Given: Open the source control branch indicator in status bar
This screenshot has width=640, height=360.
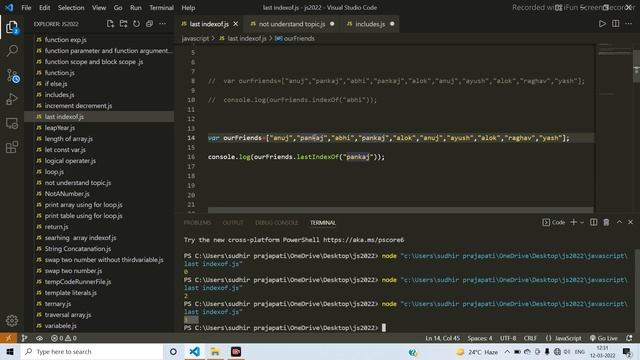Looking at the screenshot, I should pos(24,338).
